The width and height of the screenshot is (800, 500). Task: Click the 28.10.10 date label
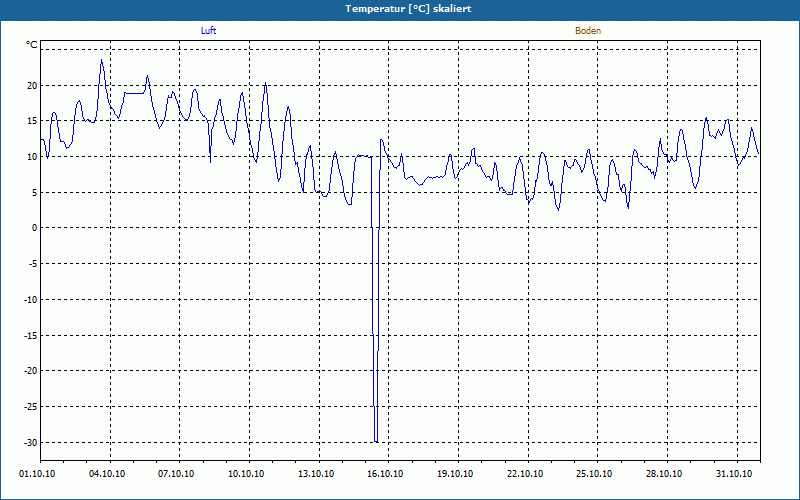664,474
